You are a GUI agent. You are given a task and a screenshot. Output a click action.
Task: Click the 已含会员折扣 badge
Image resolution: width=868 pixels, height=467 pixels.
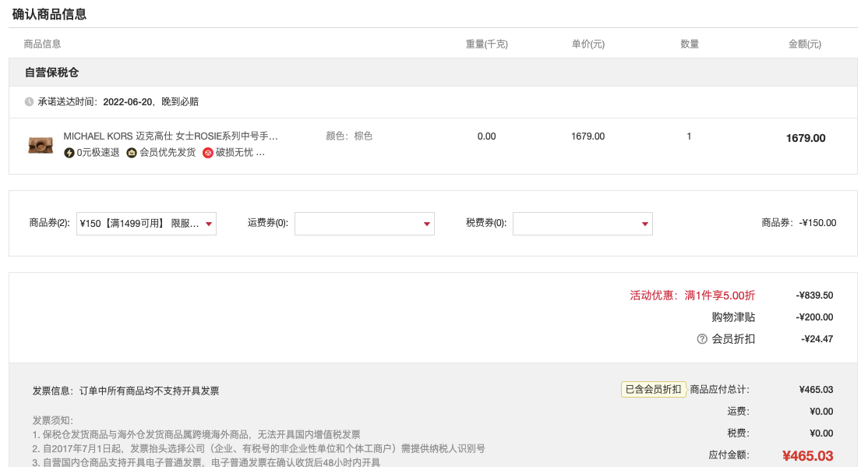pos(653,390)
